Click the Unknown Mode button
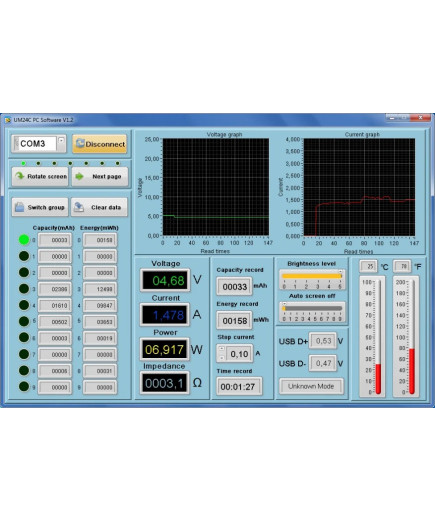The image size is (435, 521). 311,386
